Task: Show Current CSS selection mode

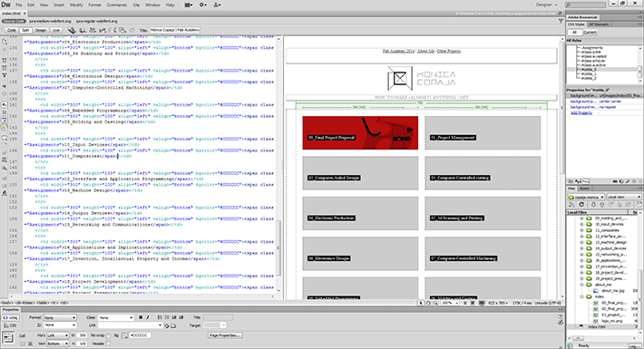Action: [x=590, y=32]
